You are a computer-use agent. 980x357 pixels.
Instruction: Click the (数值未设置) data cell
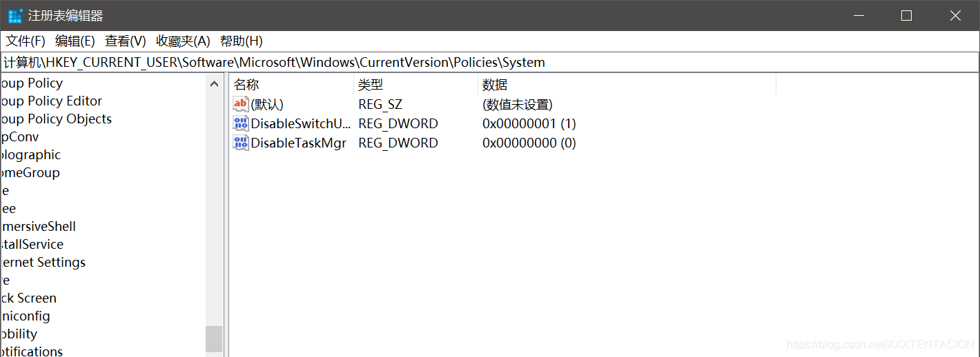coord(518,105)
